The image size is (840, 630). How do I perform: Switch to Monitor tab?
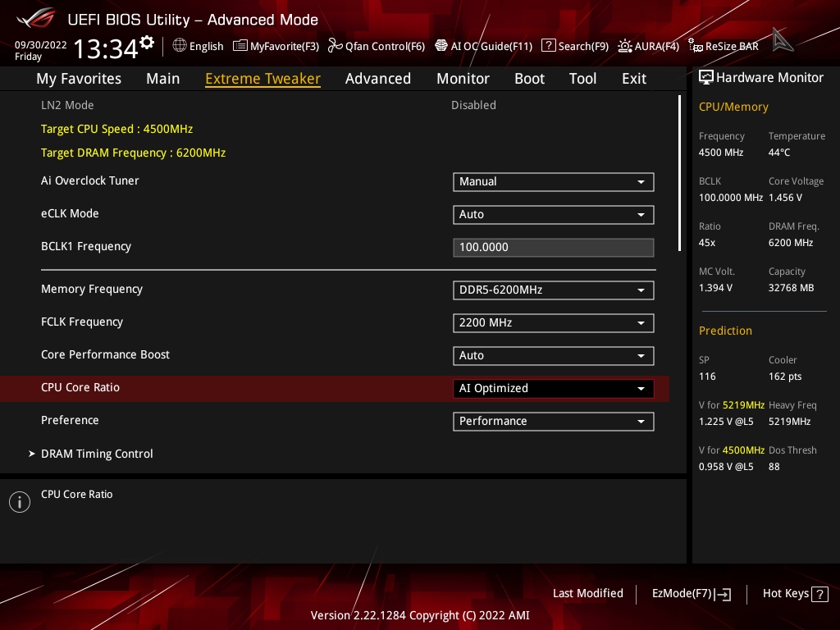coord(463,78)
